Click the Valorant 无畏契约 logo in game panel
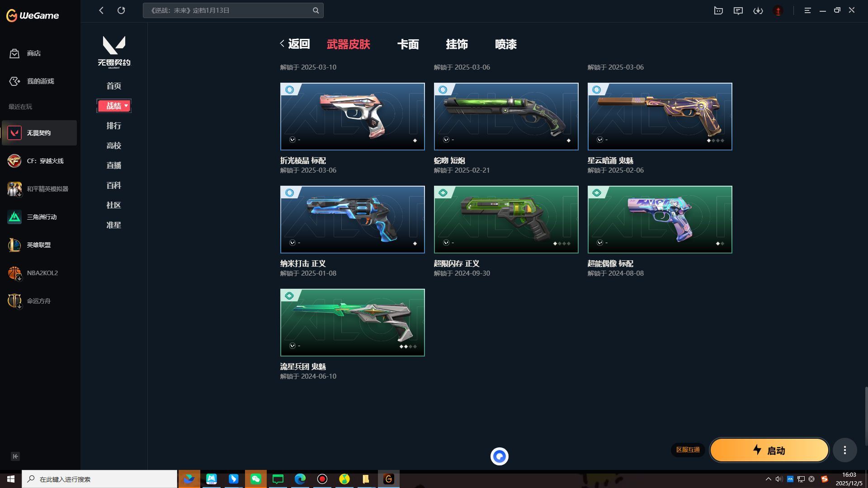This screenshot has height=488, width=868. tap(113, 51)
